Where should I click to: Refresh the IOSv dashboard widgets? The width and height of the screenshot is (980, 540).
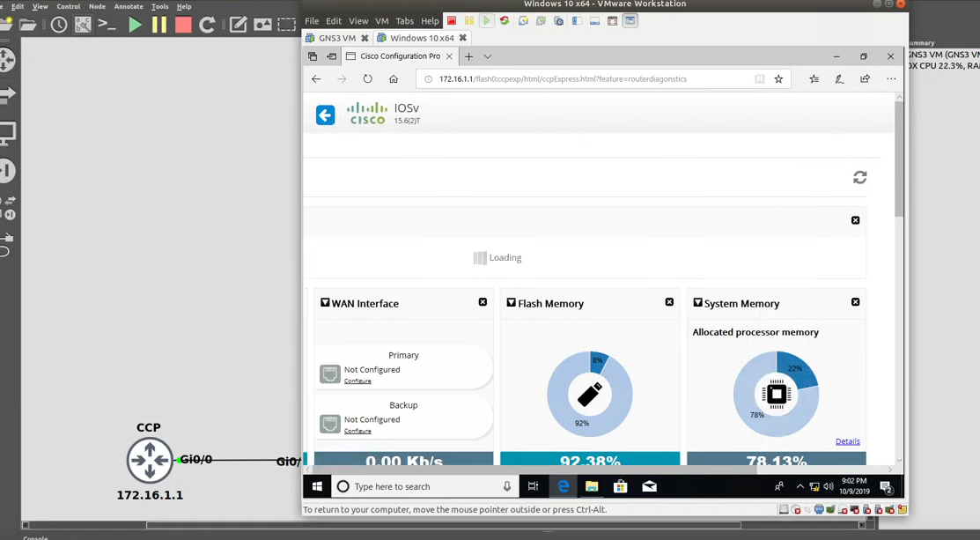coord(860,177)
